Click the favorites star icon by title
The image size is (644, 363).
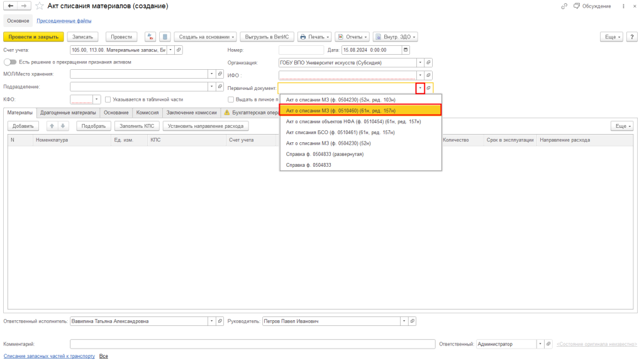(x=40, y=6)
